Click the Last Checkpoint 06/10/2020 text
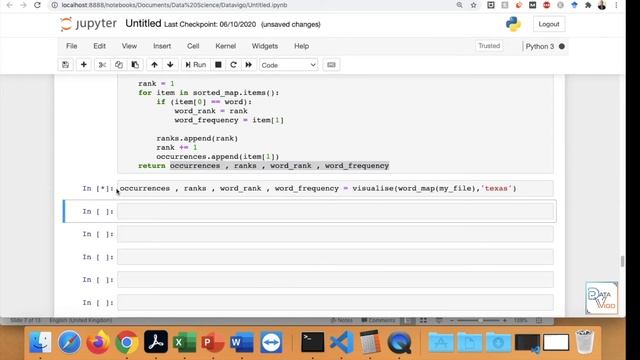 click(210, 24)
